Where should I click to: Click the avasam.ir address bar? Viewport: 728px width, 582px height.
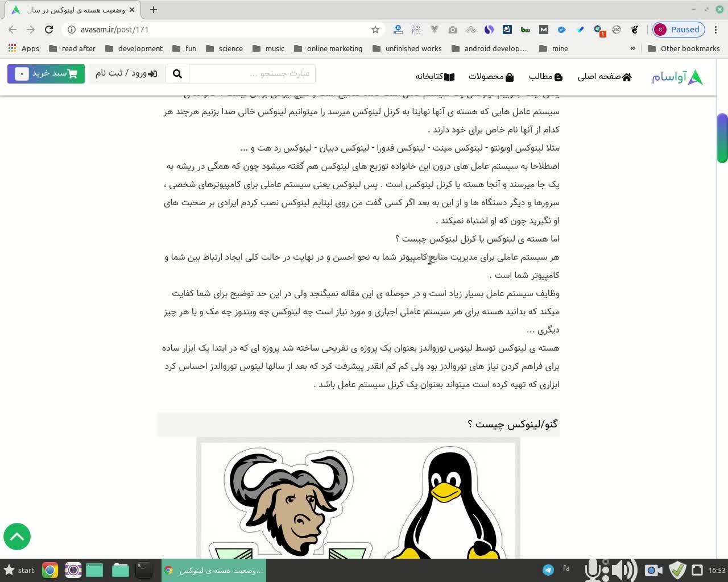222,30
